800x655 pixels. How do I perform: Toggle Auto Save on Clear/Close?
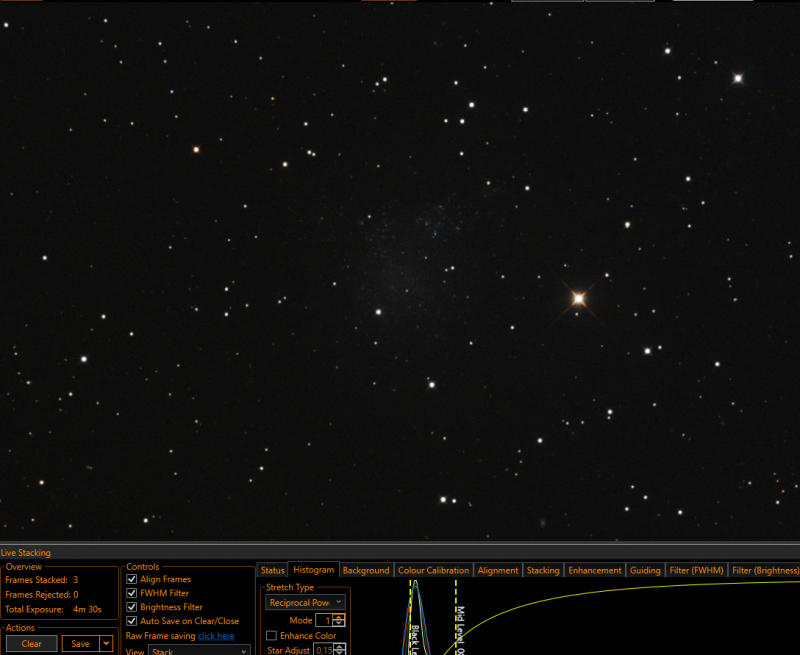[x=132, y=621]
